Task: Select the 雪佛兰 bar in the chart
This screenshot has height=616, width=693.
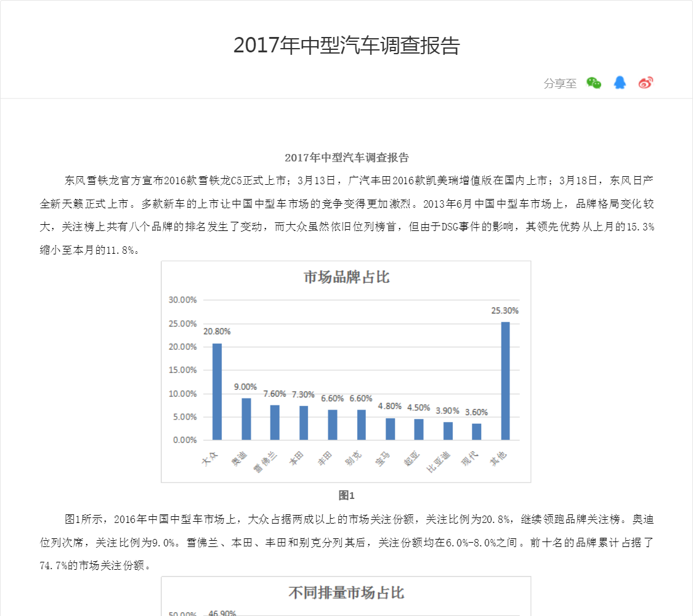Action: [275, 423]
